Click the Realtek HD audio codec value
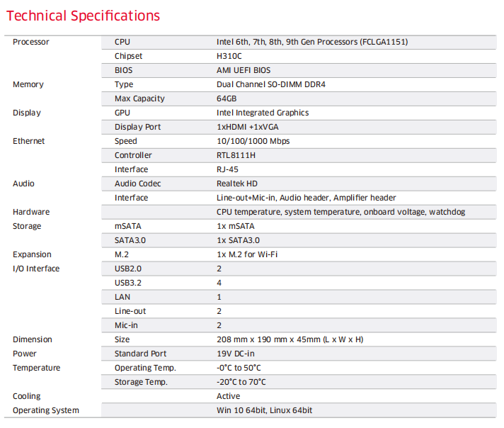This screenshot has height=428, width=504. [x=237, y=184]
